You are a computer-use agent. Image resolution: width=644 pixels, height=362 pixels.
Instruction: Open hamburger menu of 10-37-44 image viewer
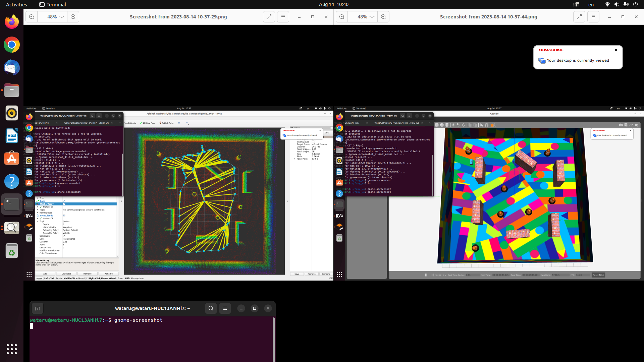point(593,17)
